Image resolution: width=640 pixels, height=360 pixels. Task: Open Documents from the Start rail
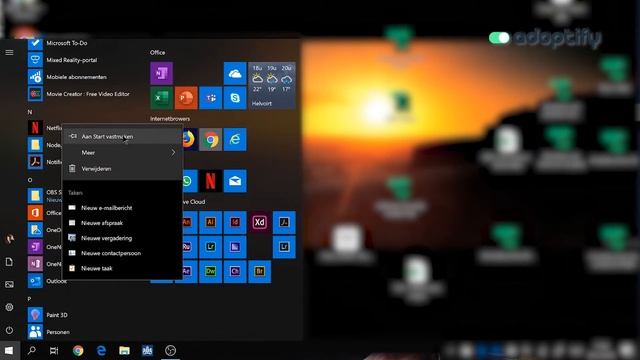point(9,262)
